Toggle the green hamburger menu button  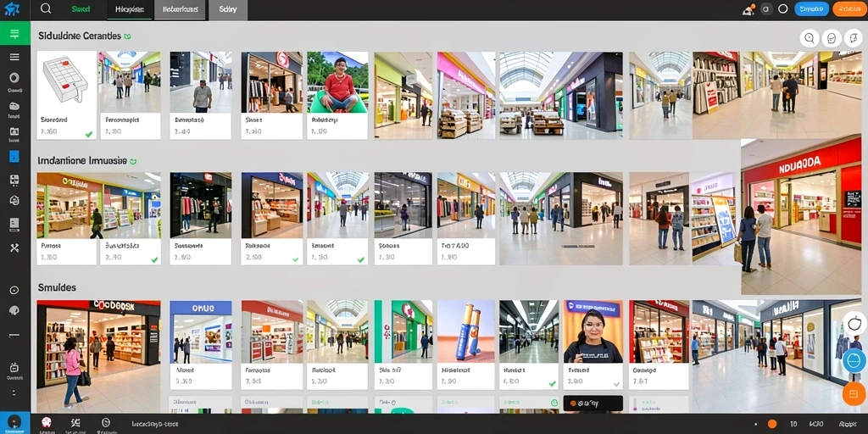point(15,34)
